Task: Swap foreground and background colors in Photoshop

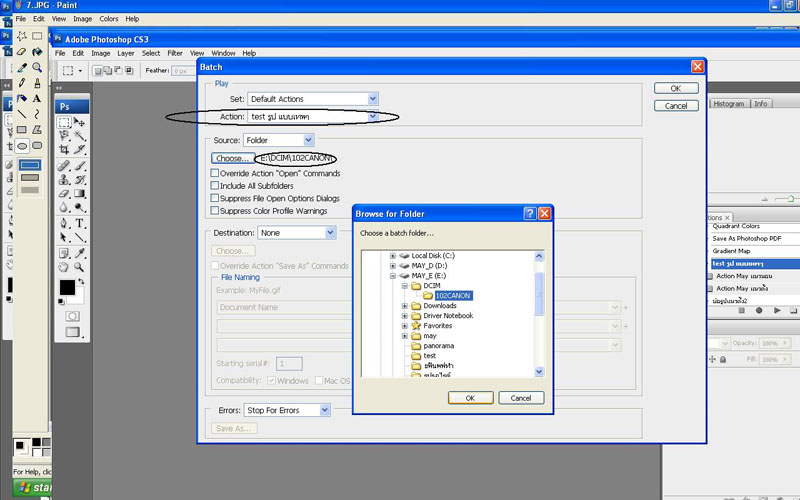Action: (81, 281)
